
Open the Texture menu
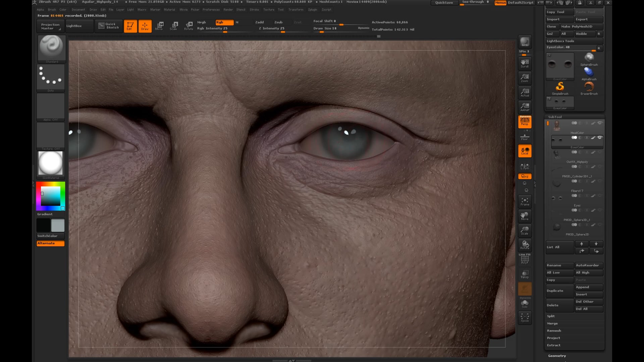[269, 10]
